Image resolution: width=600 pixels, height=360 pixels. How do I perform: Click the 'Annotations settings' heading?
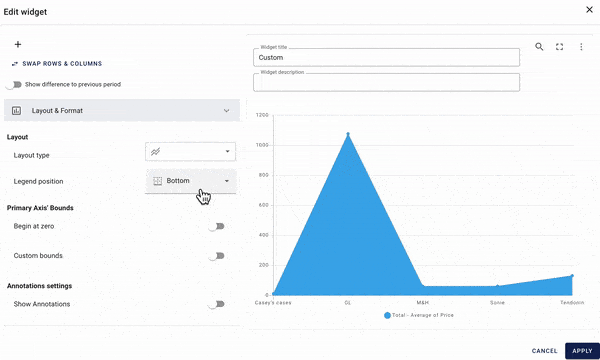(x=39, y=286)
